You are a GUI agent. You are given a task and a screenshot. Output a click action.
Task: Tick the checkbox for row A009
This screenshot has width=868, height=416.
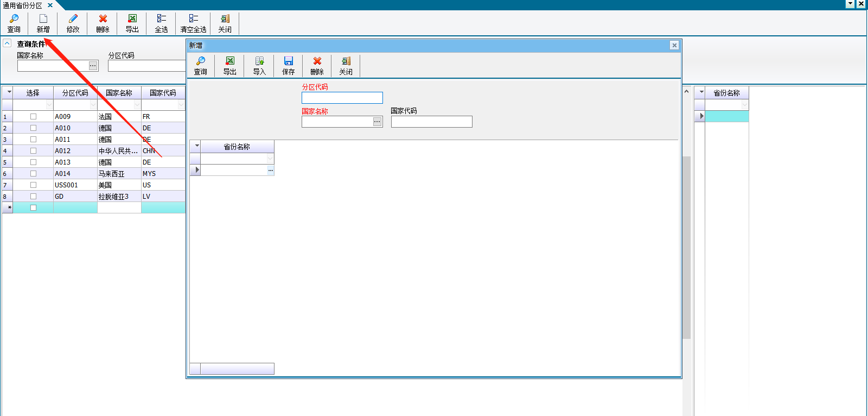[x=33, y=116]
